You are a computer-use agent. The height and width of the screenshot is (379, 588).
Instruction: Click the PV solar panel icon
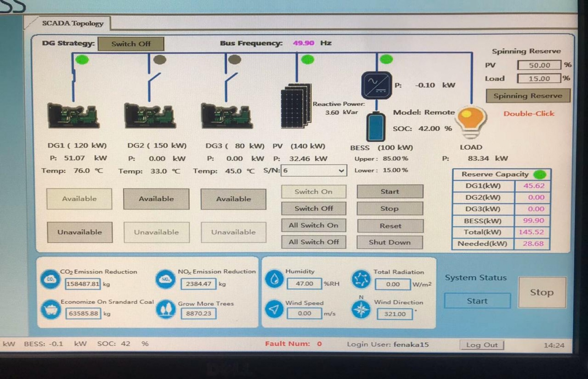click(296, 106)
